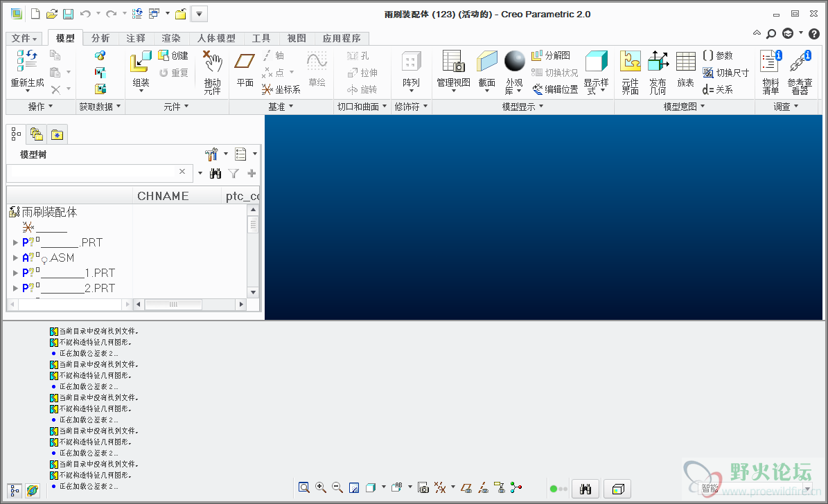Open the camera view manager icon in bottom toolbar

pyautogui.click(x=423, y=487)
